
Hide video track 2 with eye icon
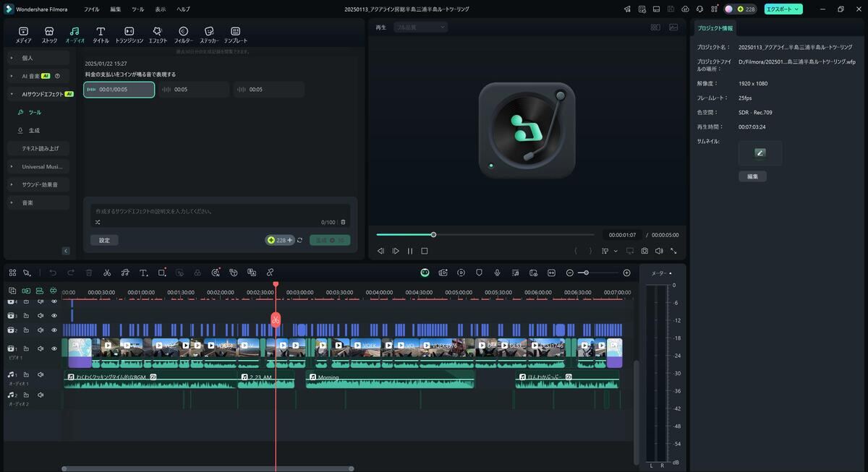coord(54,330)
